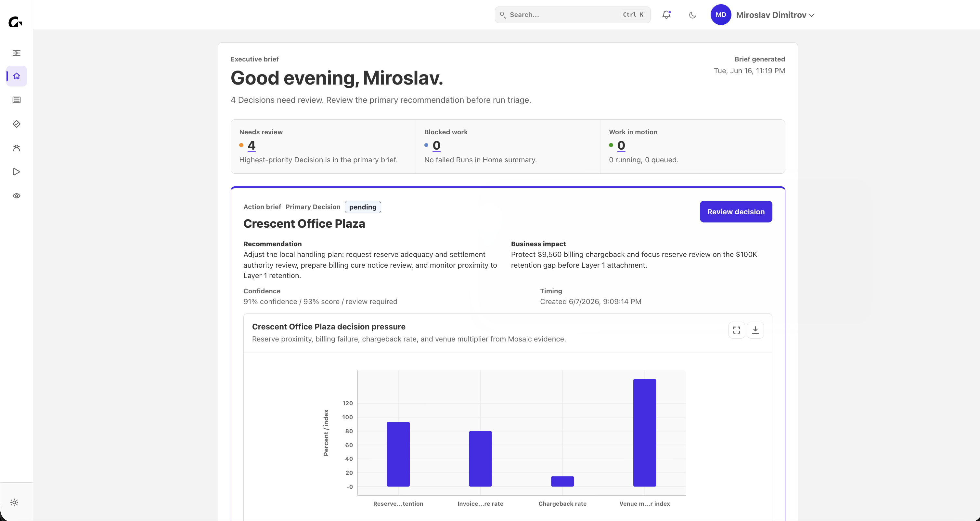The height and width of the screenshot is (521, 980).
Task: Open the notifications bell
Action: click(666, 15)
